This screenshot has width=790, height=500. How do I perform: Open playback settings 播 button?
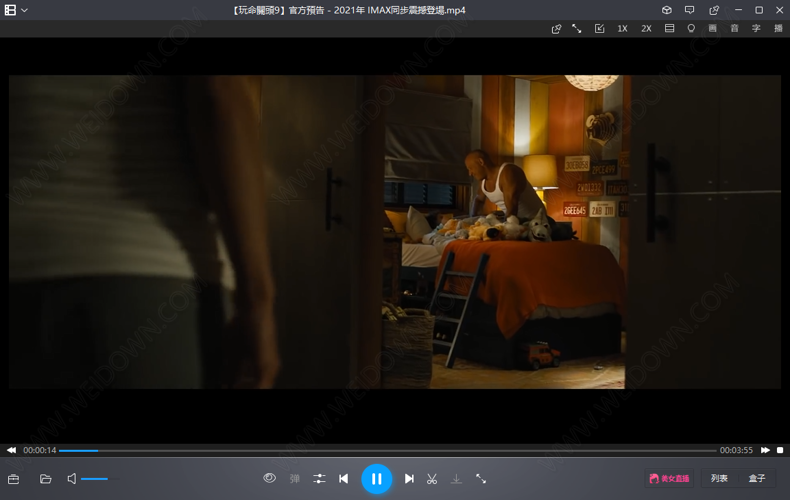pos(778,28)
